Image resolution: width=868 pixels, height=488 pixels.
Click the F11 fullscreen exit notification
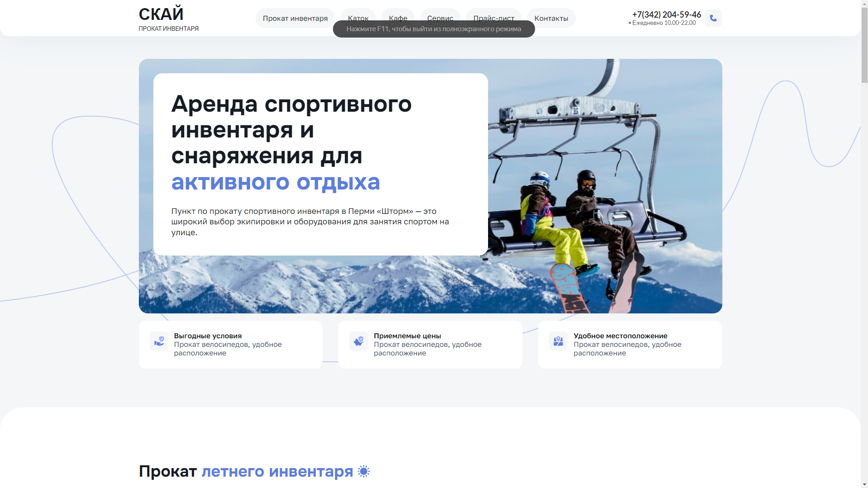pos(434,29)
